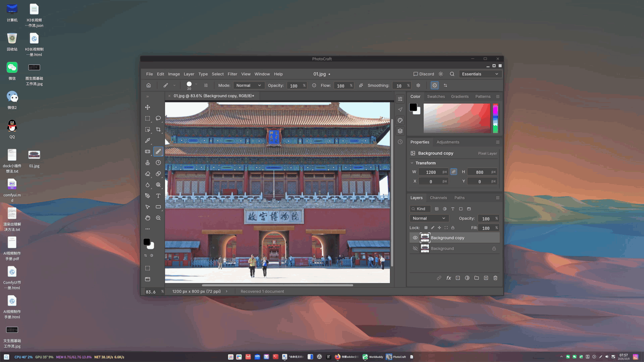
Task: Open the Kind layer filter box
Action: 420,209
